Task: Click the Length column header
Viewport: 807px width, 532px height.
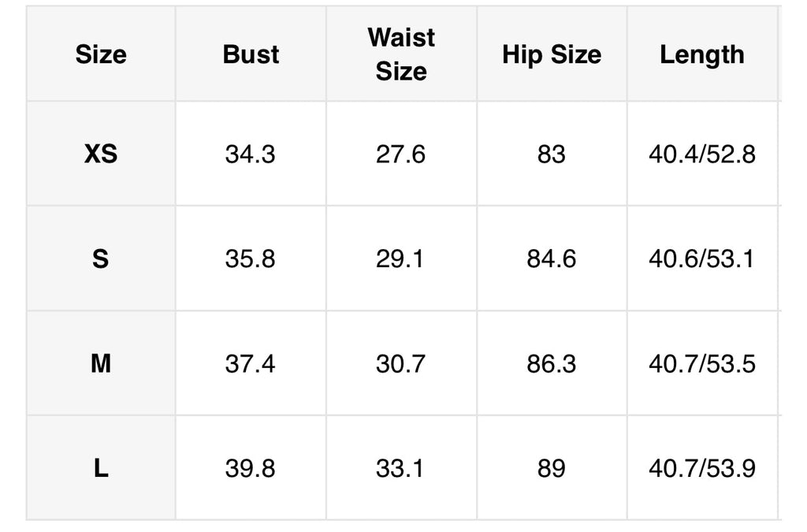Action: tap(702, 54)
